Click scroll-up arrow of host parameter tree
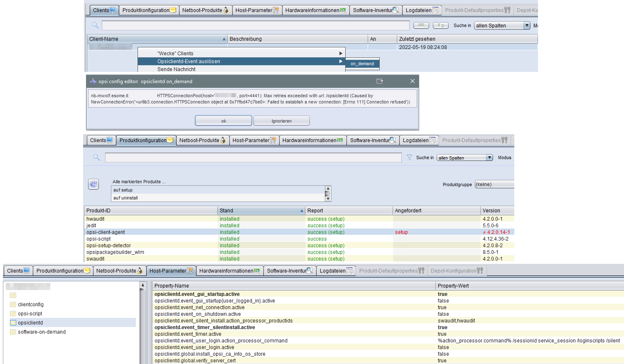 [x=142, y=285]
